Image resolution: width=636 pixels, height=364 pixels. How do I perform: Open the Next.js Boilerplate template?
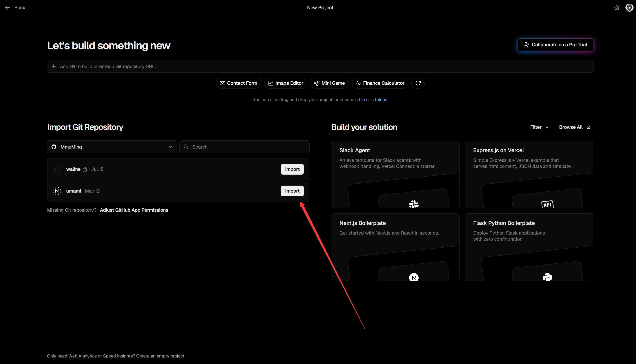[x=395, y=247]
